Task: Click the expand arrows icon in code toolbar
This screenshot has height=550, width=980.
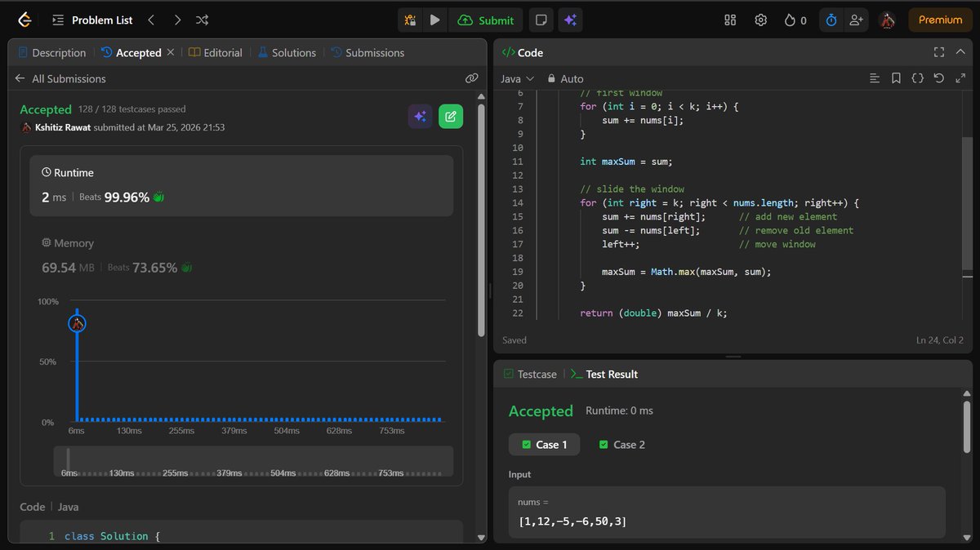Action: click(960, 78)
